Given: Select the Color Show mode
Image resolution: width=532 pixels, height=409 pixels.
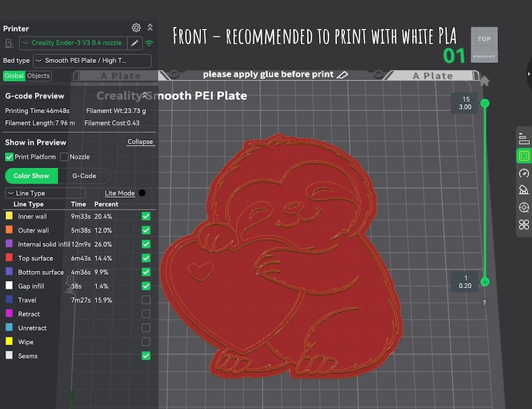Looking at the screenshot, I should [x=31, y=176].
